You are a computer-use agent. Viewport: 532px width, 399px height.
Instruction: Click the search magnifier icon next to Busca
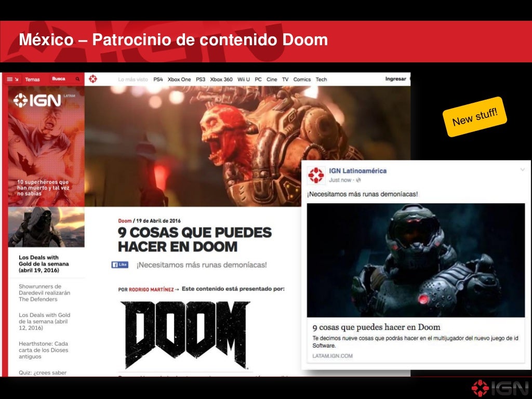tap(78, 79)
